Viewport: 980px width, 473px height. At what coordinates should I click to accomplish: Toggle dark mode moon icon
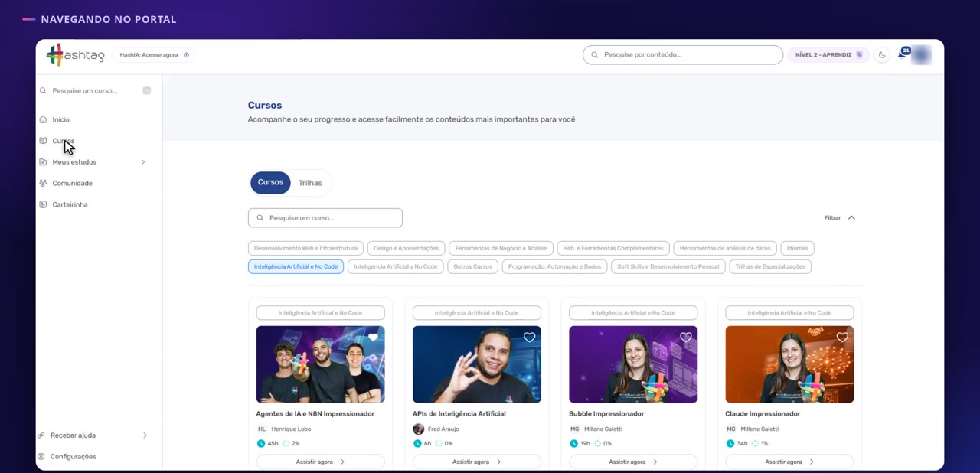point(882,55)
